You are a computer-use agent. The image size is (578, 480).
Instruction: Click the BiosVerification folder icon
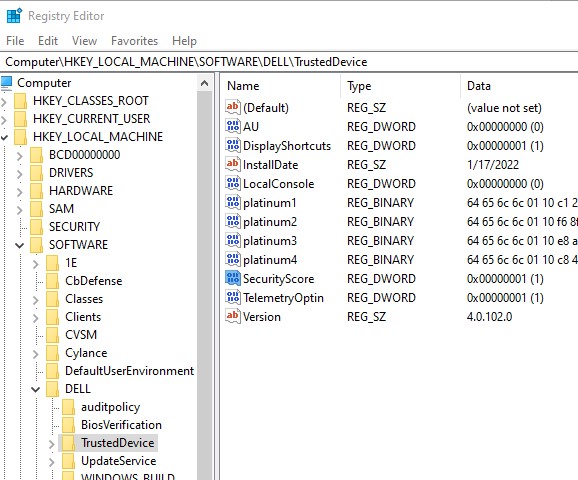click(x=69, y=425)
